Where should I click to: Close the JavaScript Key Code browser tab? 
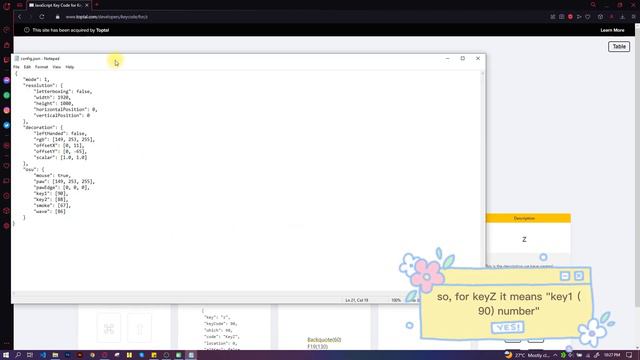87,5
